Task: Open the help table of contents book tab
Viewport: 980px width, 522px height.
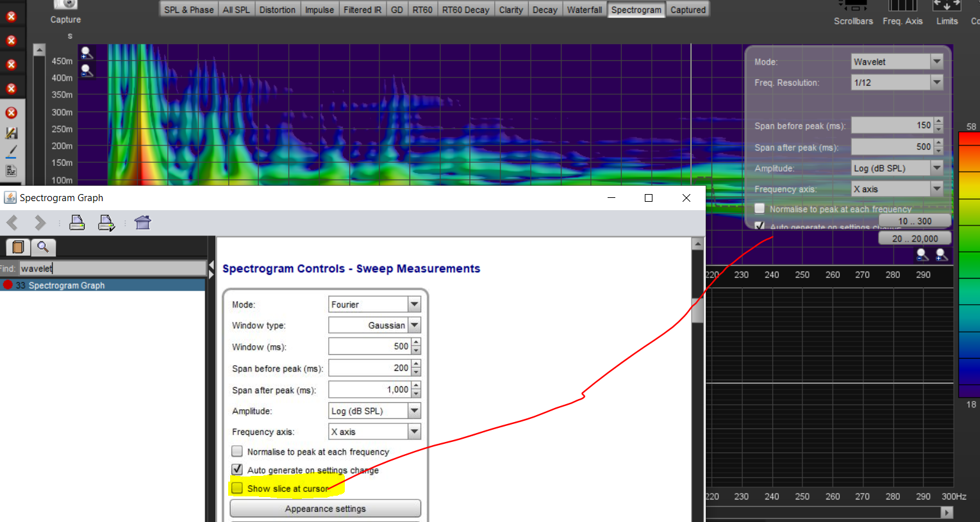Action: click(18, 247)
